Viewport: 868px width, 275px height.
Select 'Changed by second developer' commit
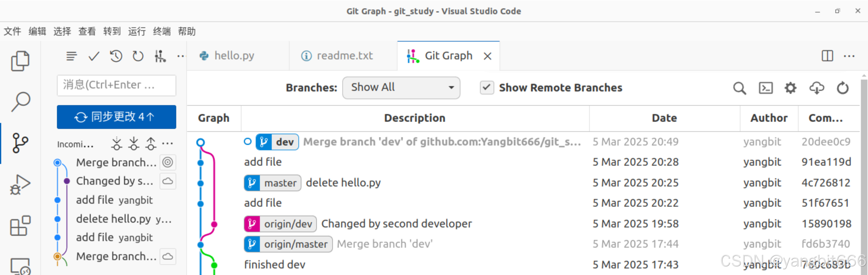[x=397, y=224]
